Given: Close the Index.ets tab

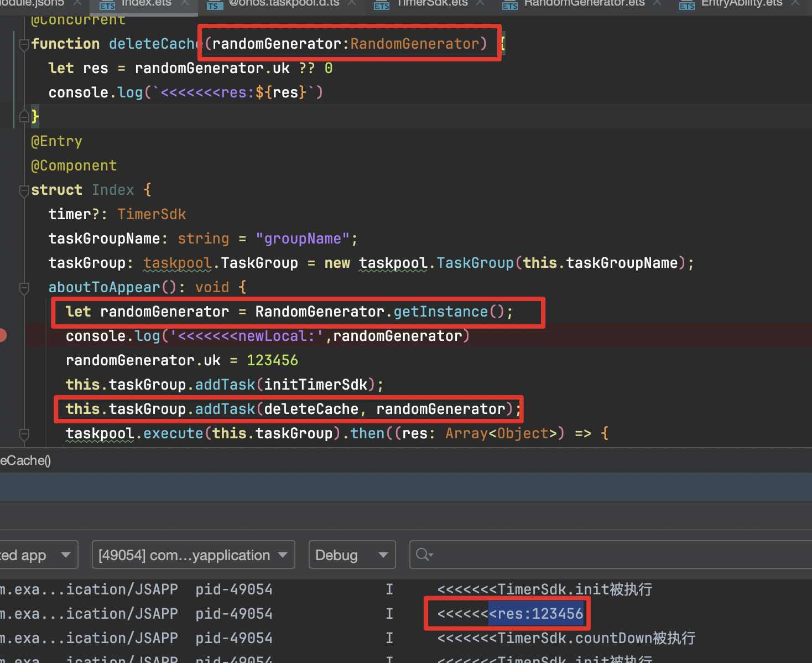Looking at the screenshot, I should [x=185, y=3].
